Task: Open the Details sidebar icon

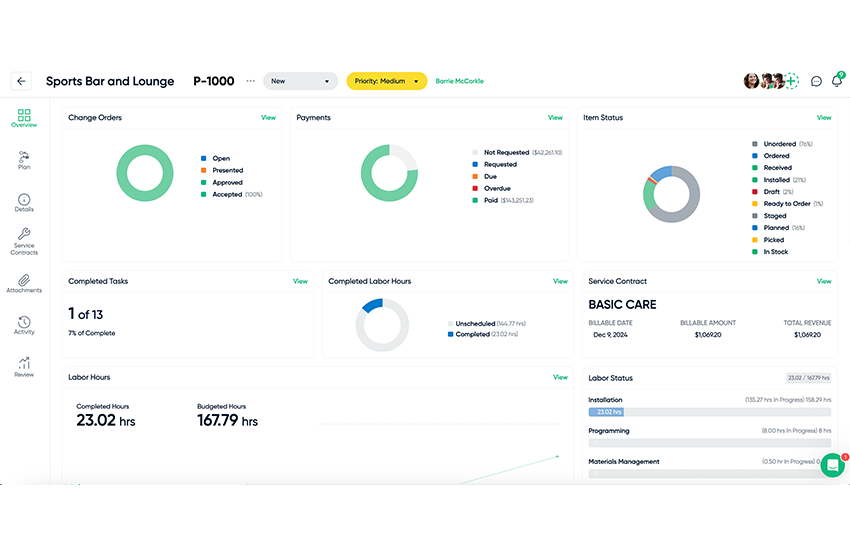Action: point(24,203)
